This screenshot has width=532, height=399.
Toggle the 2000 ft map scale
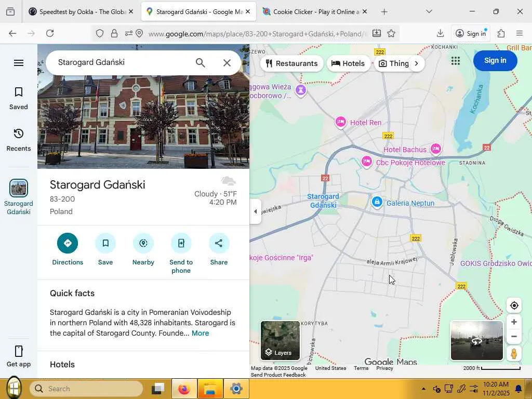[x=492, y=368]
